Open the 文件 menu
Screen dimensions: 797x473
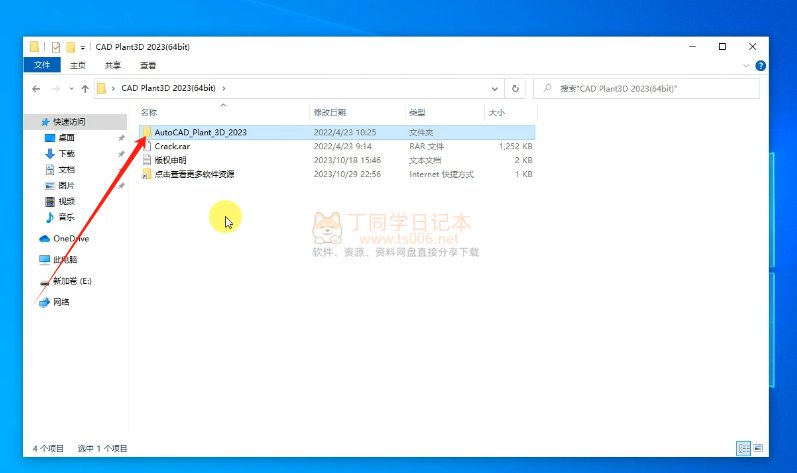click(42, 65)
